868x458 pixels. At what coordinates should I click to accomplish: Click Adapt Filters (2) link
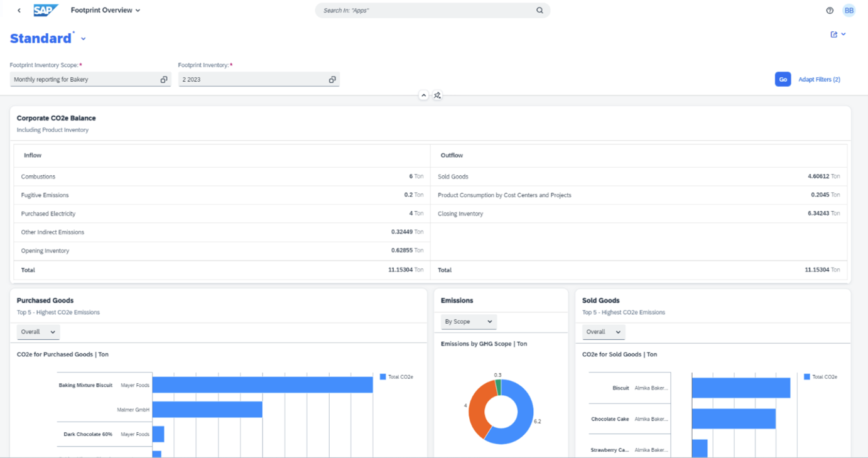point(819,80)
